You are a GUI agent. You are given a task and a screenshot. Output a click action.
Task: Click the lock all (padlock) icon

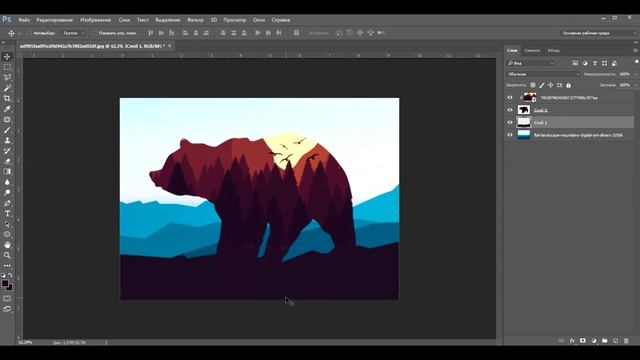point(569,85)
